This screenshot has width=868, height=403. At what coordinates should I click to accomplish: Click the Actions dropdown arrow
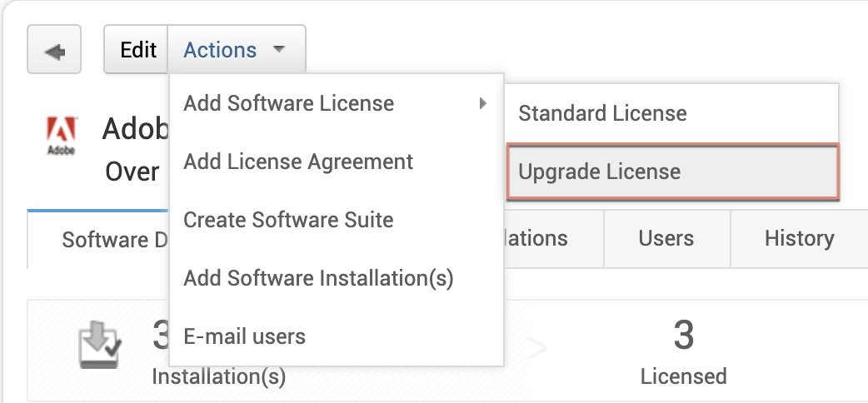[x=279, y=50]
